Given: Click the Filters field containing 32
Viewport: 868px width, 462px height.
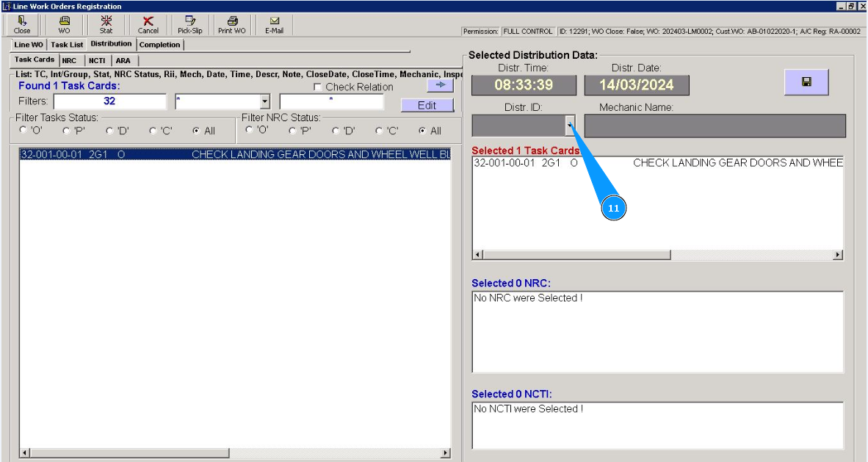Looking at the screenshot, I should (x=109, y=101).
